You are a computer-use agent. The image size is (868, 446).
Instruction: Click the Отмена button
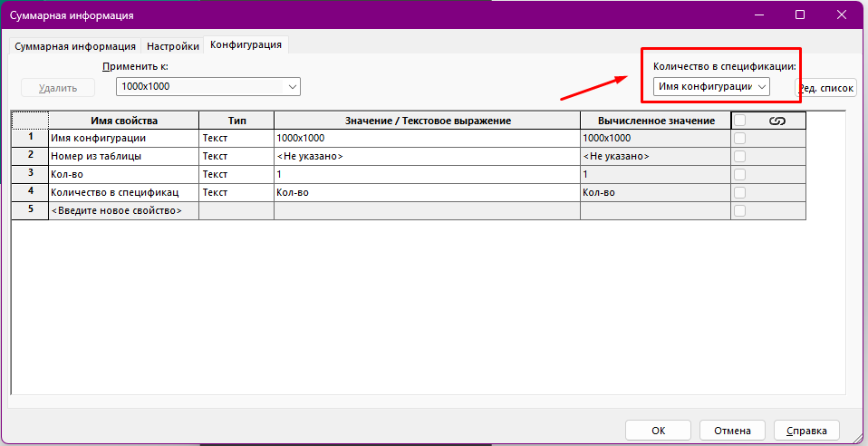[x=731, y=430]
